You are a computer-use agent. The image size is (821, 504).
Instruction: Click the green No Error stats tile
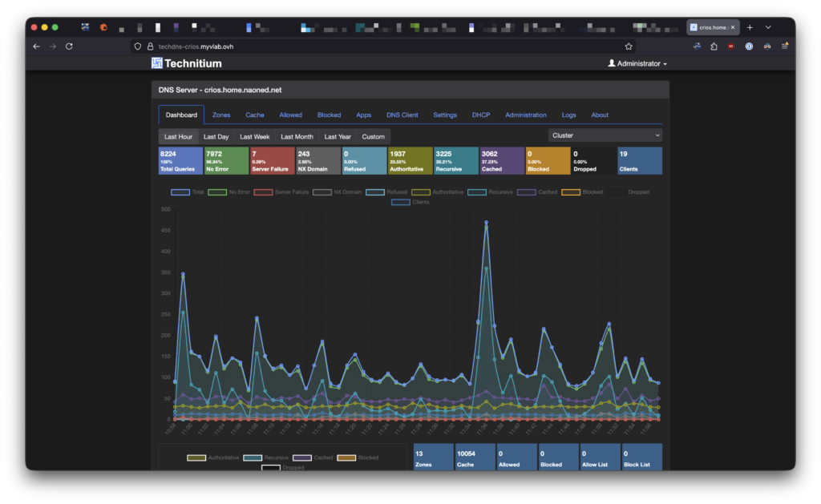tap(227, 160)
